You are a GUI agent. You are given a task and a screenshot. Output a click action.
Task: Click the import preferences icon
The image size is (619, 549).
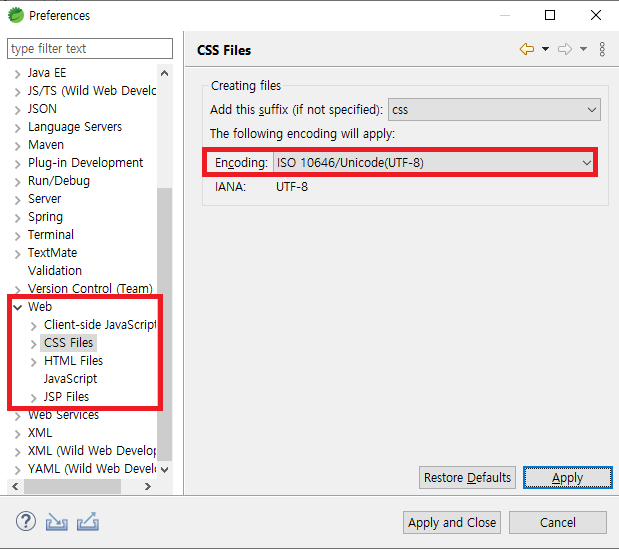pyautogui.click(x=56, y=522)
